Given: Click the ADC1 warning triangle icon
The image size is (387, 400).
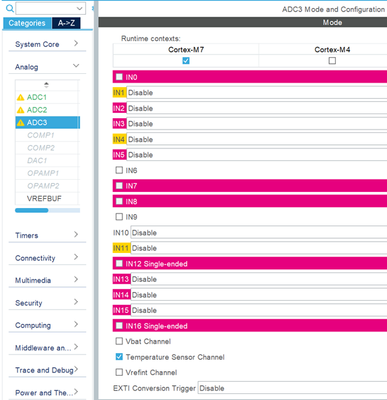Looking at the screenshot, I should (x=20, y=97).
